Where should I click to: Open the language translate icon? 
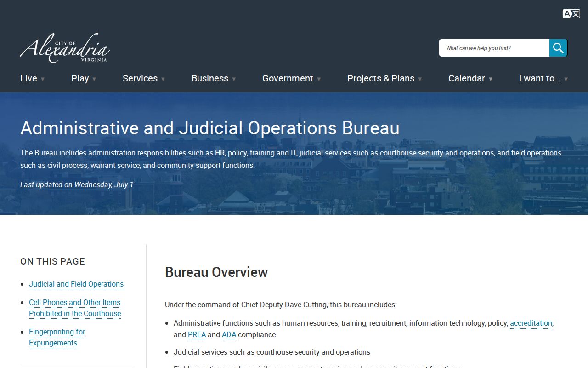point(571,14)
